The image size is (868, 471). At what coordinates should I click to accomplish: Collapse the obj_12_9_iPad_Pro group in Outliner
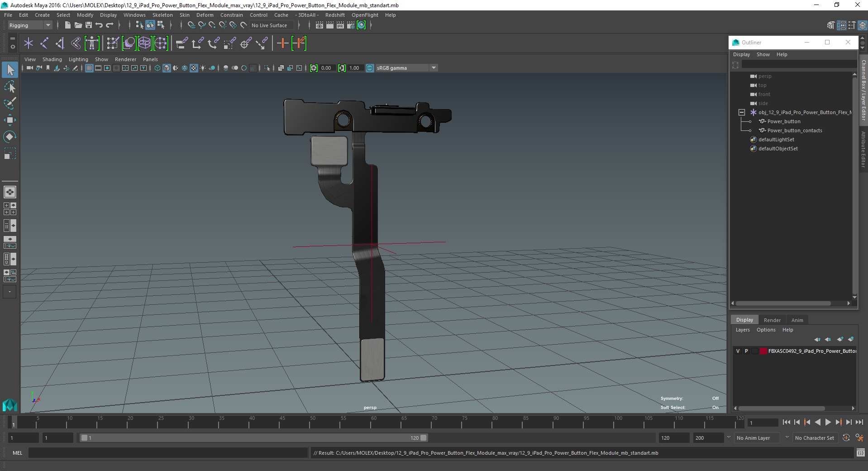tap(741, 112)
